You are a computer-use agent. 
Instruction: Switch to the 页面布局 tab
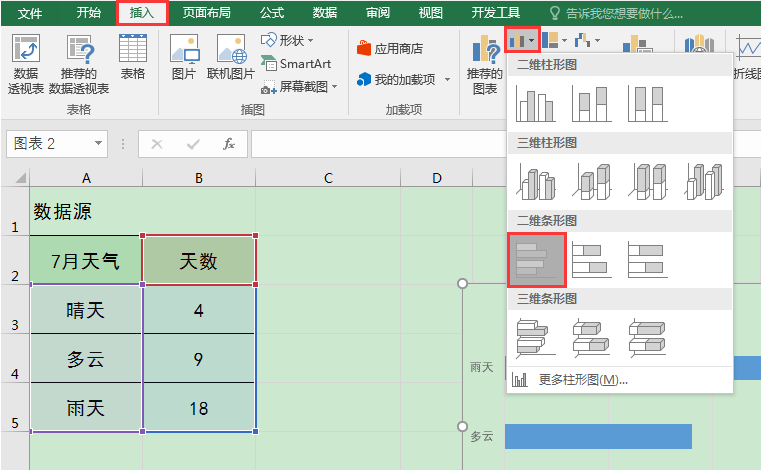coord(206,13)
